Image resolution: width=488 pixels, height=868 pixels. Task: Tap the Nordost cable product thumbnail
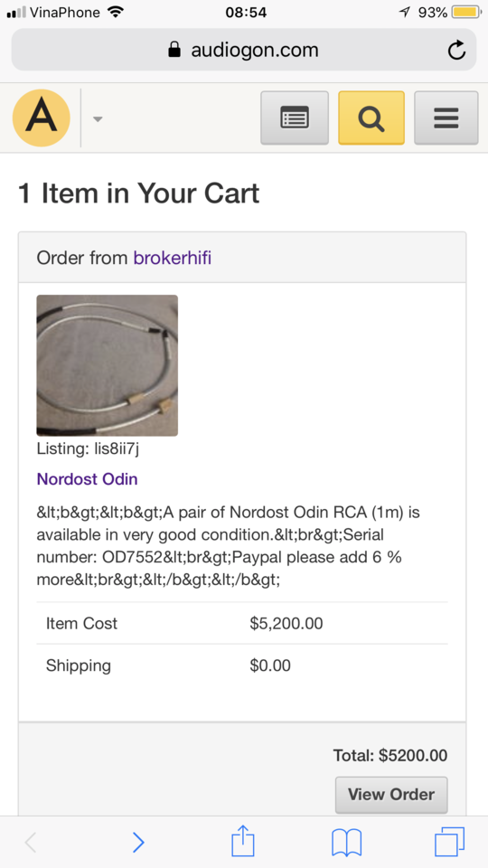108,365
